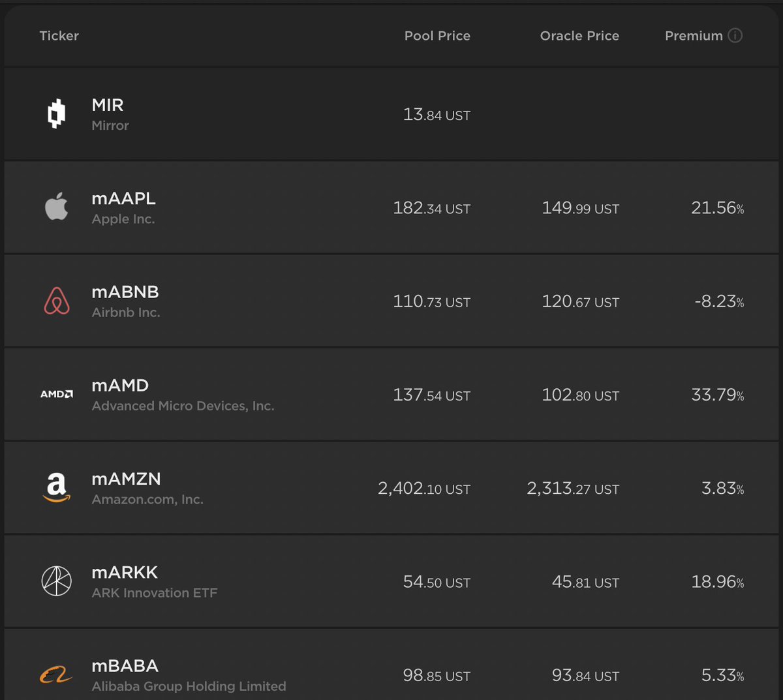Click mAMD pool price 137.54 UST

[x=431, y=395]
